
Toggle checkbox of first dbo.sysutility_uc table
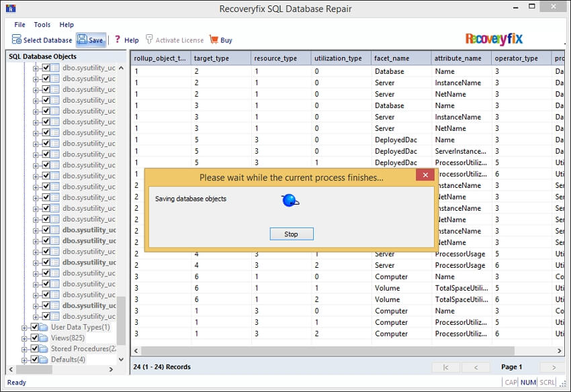46,67
